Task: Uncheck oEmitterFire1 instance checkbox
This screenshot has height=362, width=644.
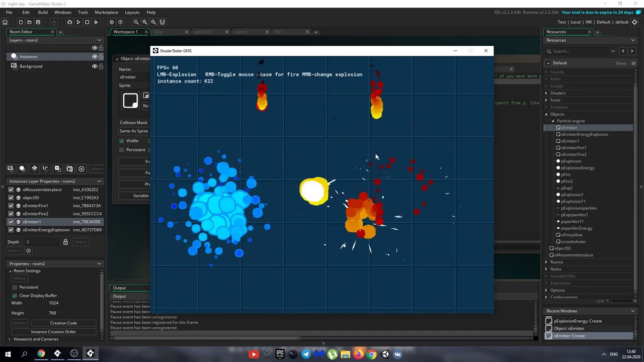Action: pos(11,206)
